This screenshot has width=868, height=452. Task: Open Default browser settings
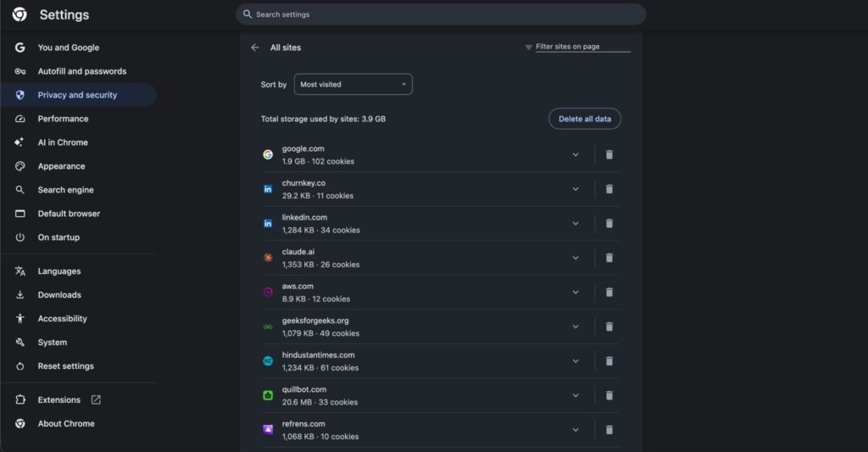point(79,213)
